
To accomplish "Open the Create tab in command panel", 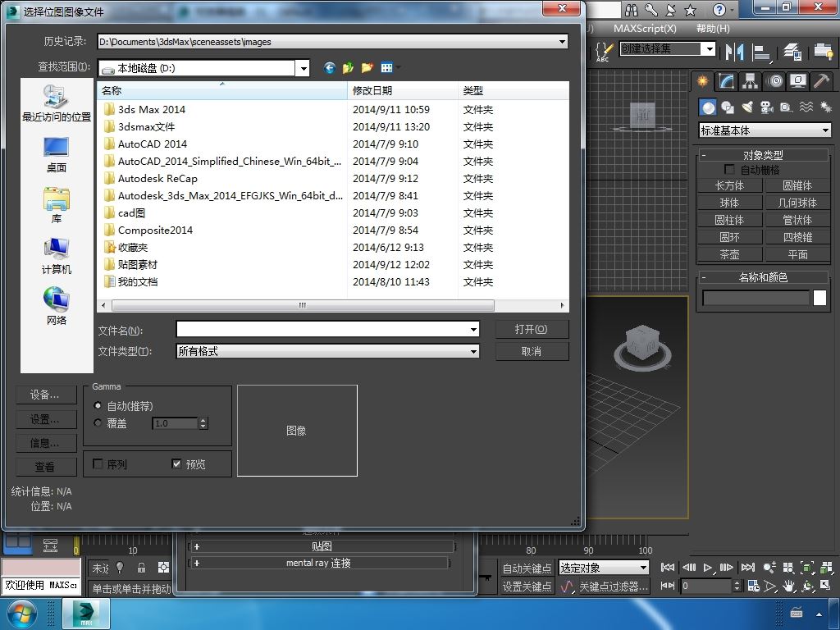I will [x=702, y=81].
